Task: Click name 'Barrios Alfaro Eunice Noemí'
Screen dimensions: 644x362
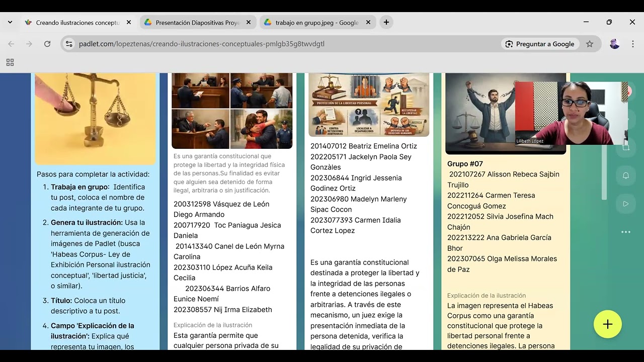Action: click(222, 294)
